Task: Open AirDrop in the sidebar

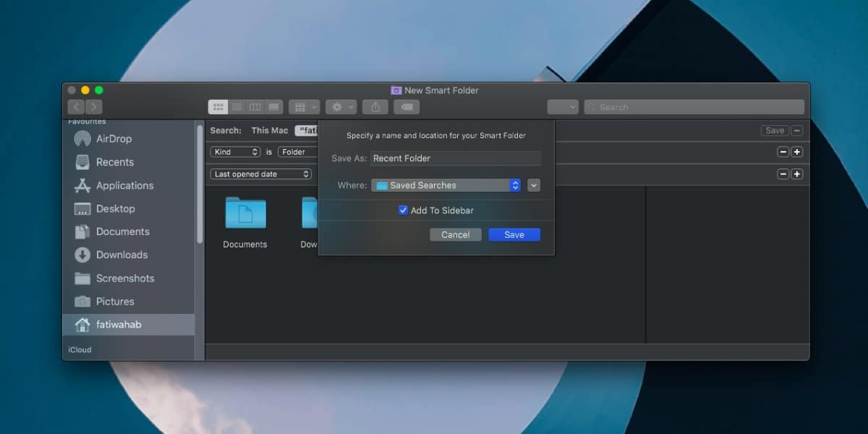Action: (114, 139)
